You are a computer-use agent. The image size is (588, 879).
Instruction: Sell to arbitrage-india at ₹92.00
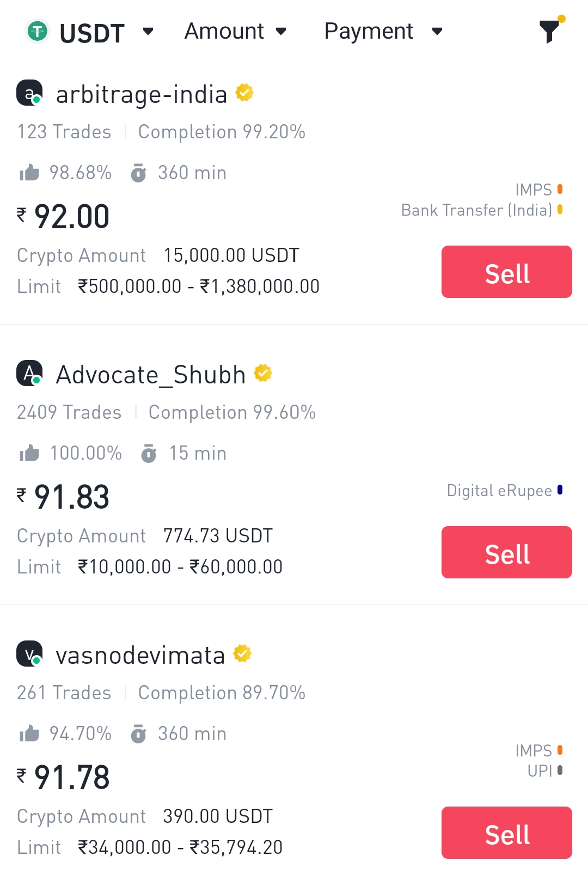506,272
